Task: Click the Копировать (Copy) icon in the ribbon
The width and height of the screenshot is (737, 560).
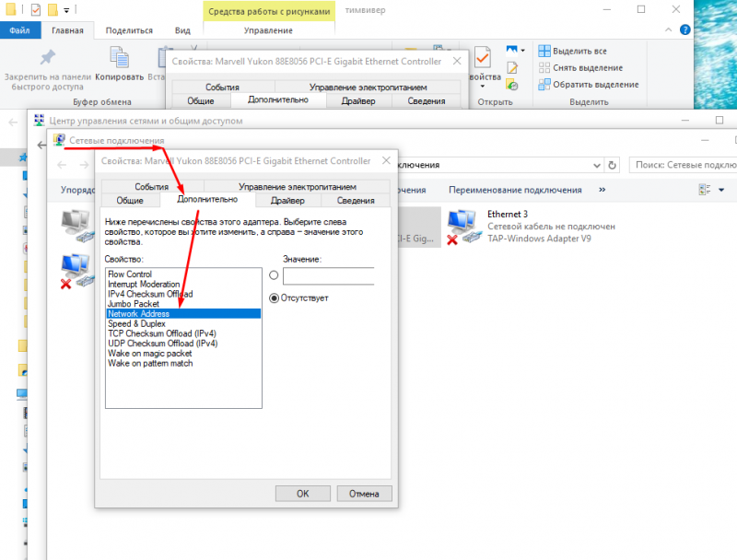Action: (120, 59)
